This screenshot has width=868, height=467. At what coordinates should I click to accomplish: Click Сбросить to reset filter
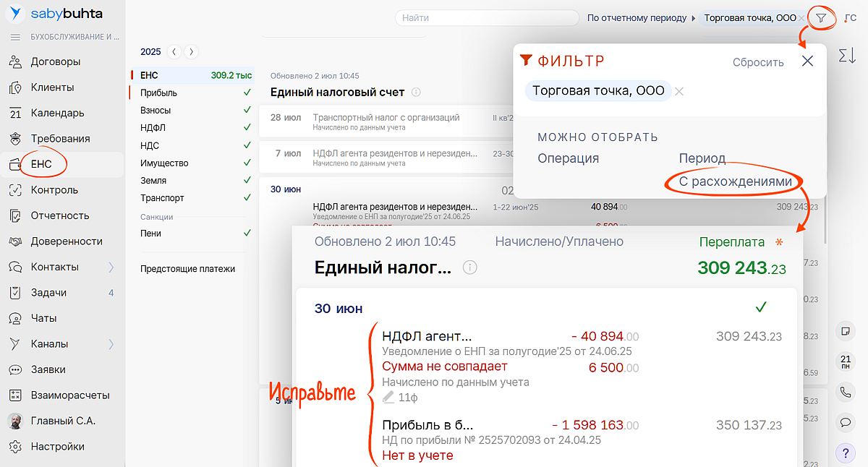757,62
